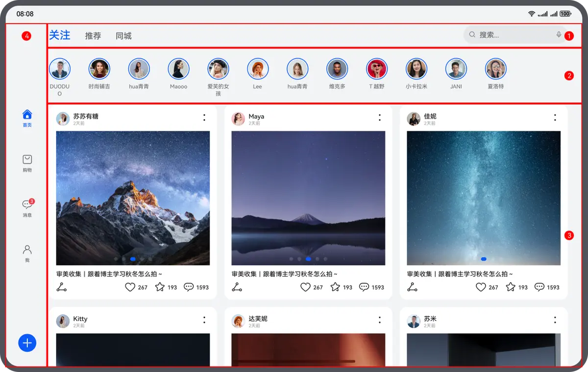The width and height of the screenshot is (588, 372).
Task: Open comments on 苏苏有糖's post
Action: click(x=189, y=287)
